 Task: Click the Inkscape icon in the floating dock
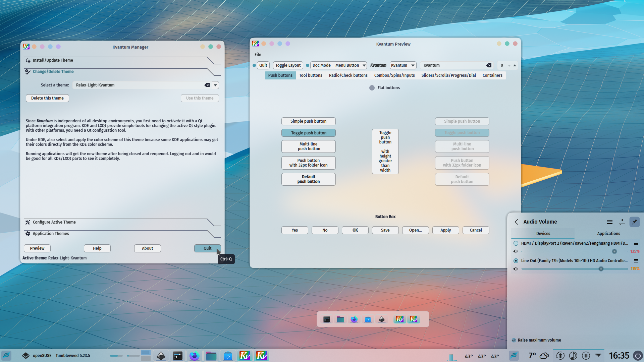382,319
